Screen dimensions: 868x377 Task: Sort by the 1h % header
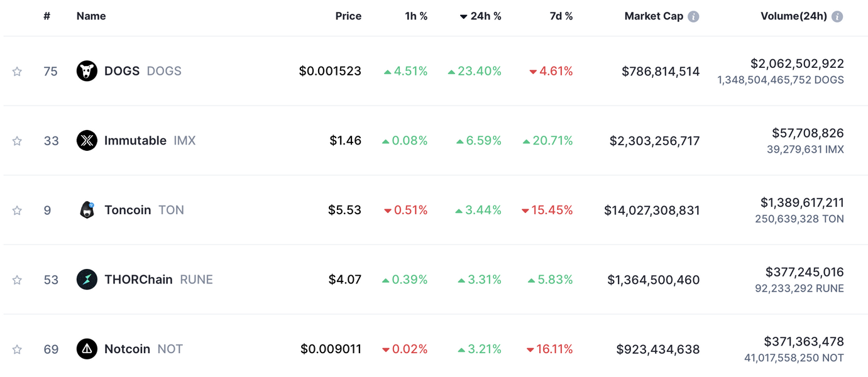[416, 16]
